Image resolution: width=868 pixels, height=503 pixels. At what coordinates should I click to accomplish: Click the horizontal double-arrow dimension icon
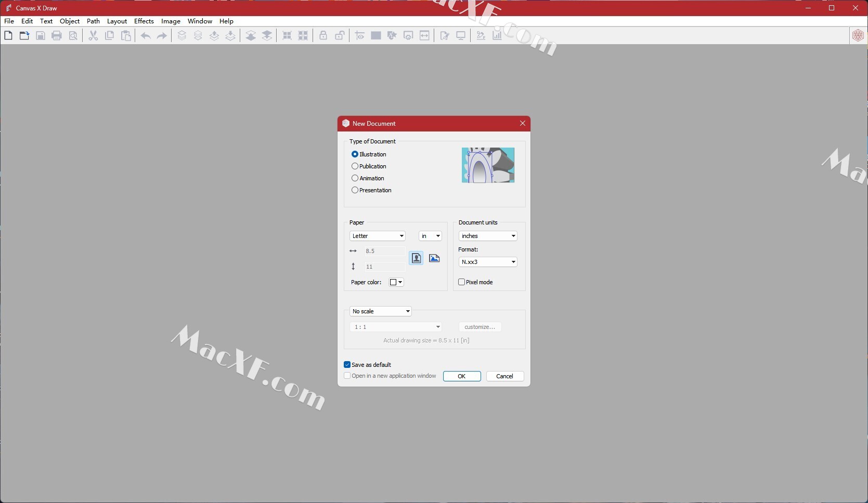point(424,35)
